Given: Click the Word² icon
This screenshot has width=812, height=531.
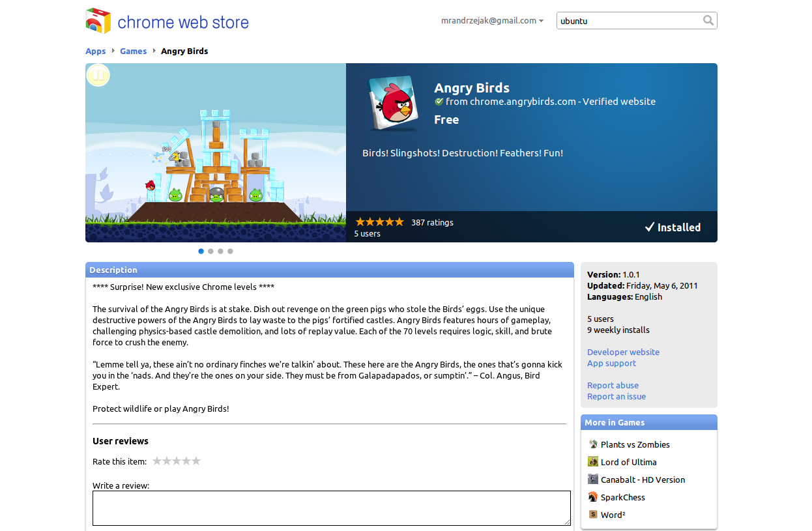Looking at the screenshot, I should 593,515.
